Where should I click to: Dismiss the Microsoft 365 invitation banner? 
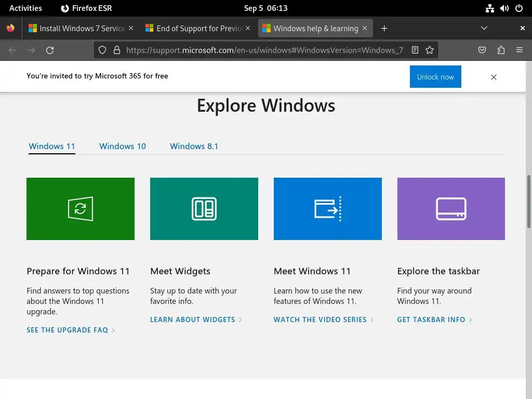pos(494,77)
